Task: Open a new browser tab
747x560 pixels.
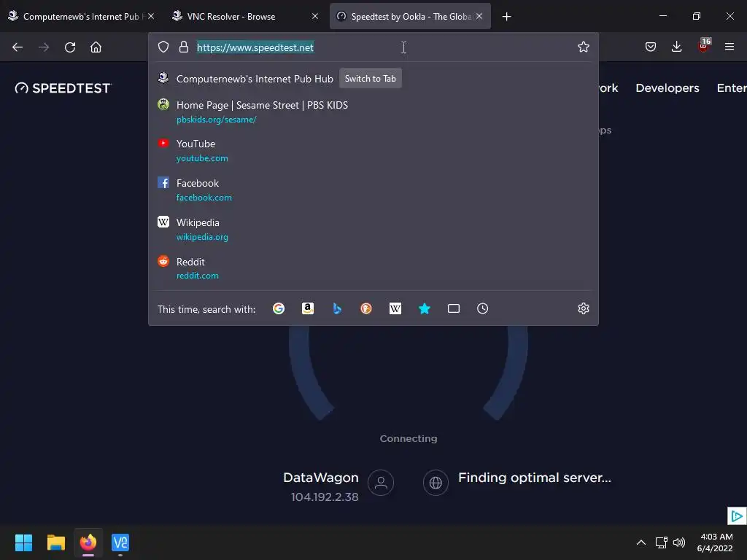Action: pyautogui.click(x=506, y=17)
